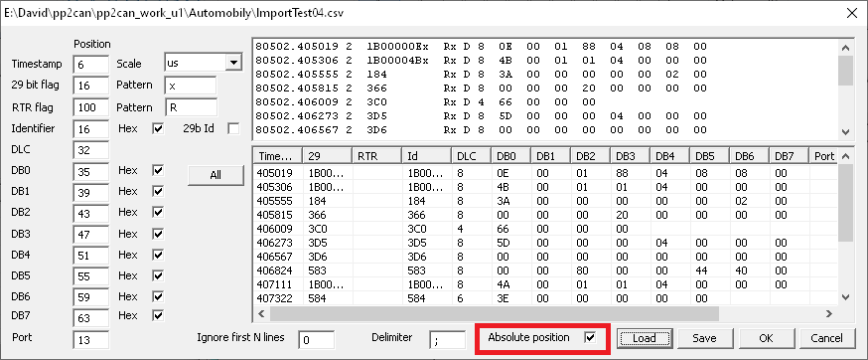Viewport: 868px width, 360px height.
Task: Select table row with timestamp 405555
Action: pos(546,201)
